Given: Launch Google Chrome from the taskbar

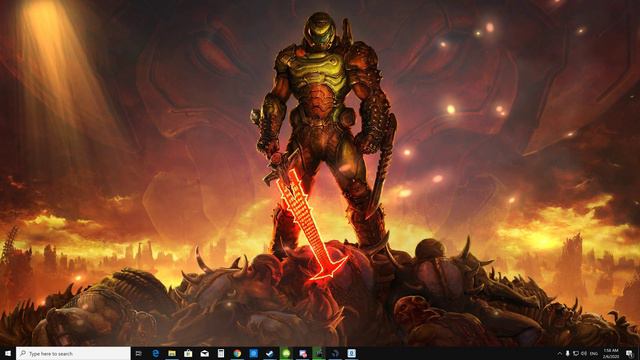Looking at the screenshot, I should point(237,353).
